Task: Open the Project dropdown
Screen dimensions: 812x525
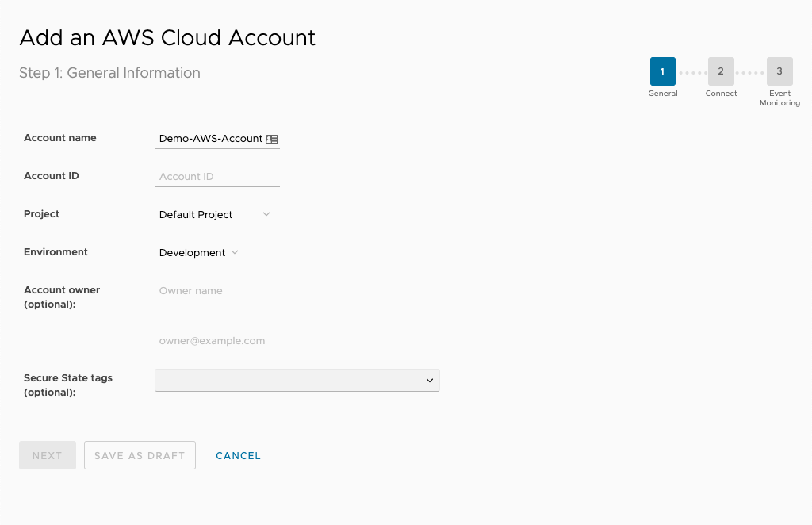Action: 214,214
